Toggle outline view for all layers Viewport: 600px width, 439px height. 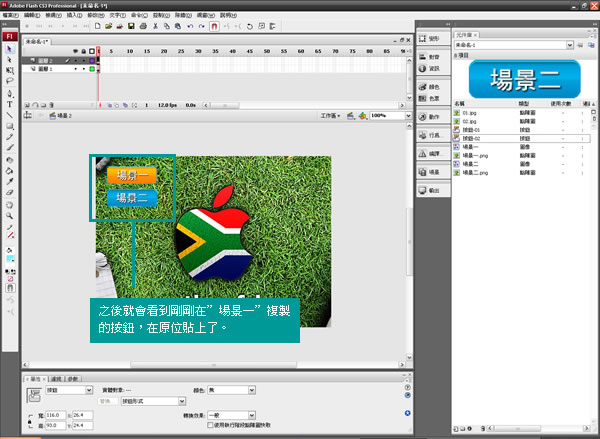(x=92, y=51)
